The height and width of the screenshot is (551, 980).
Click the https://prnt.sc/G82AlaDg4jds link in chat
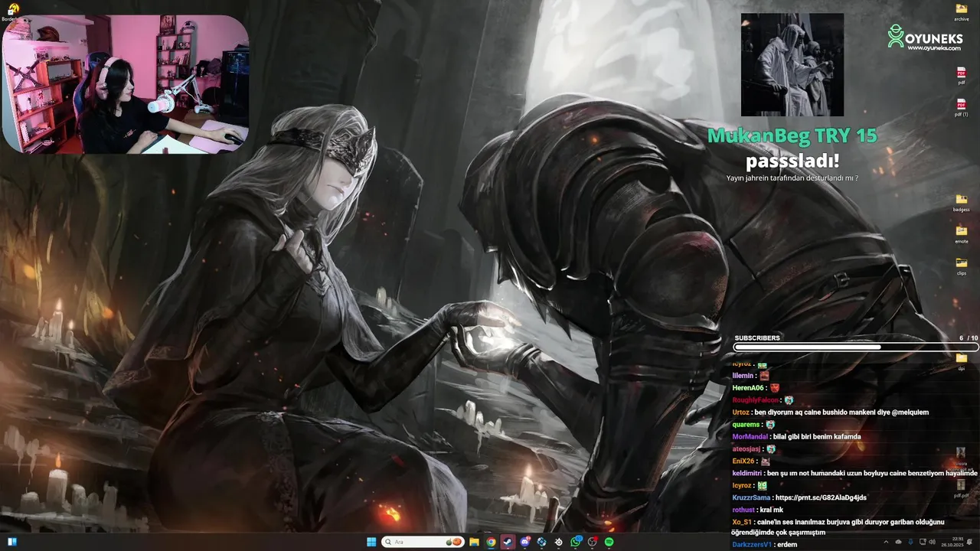(821, 497)
